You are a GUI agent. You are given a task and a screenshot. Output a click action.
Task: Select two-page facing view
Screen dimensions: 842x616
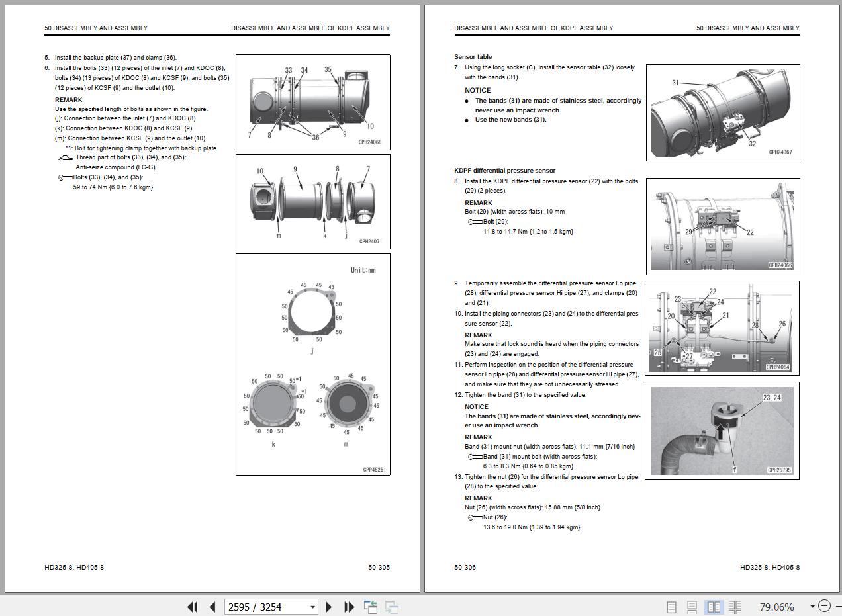714,607
